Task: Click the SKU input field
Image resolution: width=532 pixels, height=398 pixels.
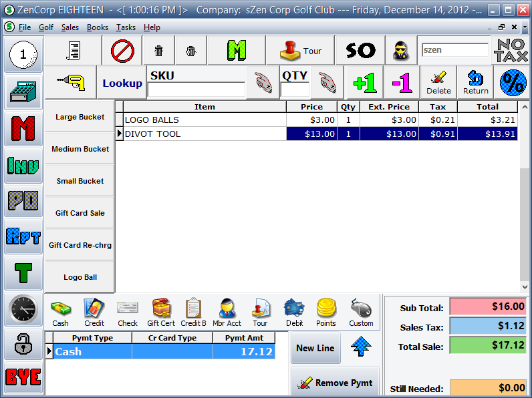Action: 196,89
